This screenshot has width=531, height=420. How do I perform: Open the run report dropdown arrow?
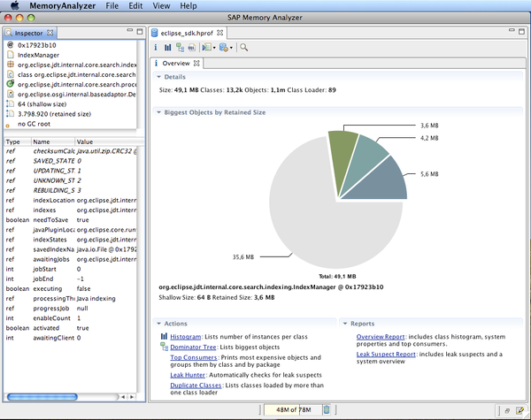212,47
